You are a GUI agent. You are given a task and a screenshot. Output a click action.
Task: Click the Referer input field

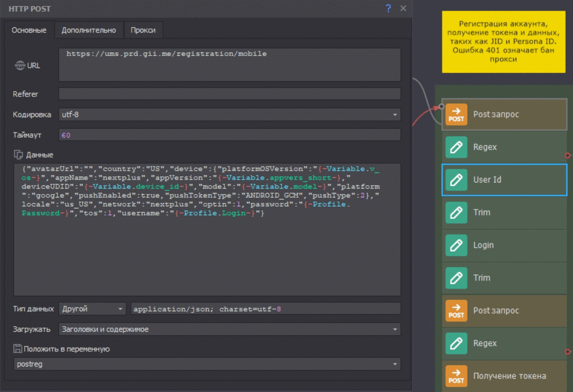[229, 94]
